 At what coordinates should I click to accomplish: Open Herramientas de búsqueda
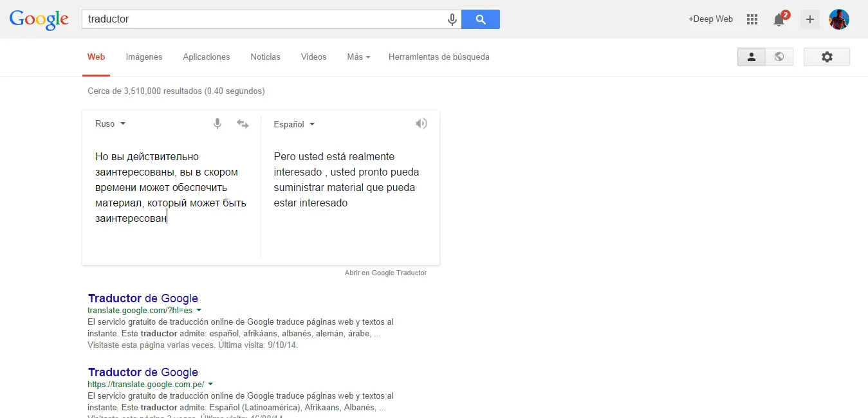click(x=439, y=57)
